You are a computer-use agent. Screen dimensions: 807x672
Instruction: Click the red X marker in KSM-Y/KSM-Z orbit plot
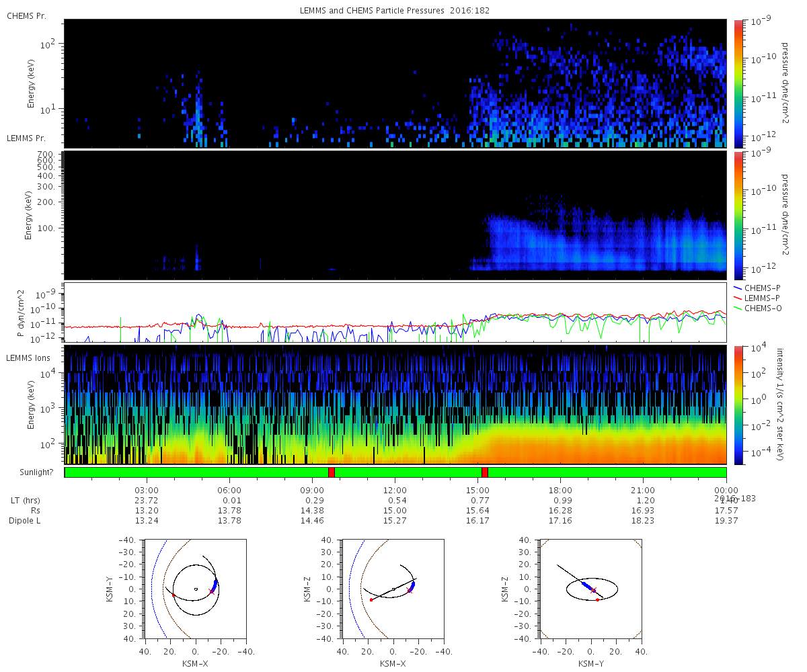click(593, 590)
